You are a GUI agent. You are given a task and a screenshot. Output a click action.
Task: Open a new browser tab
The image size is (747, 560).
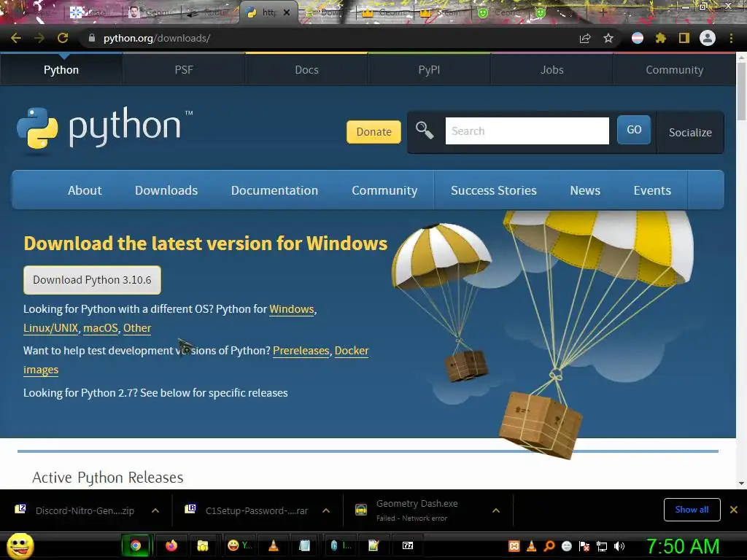click(603, 13)
